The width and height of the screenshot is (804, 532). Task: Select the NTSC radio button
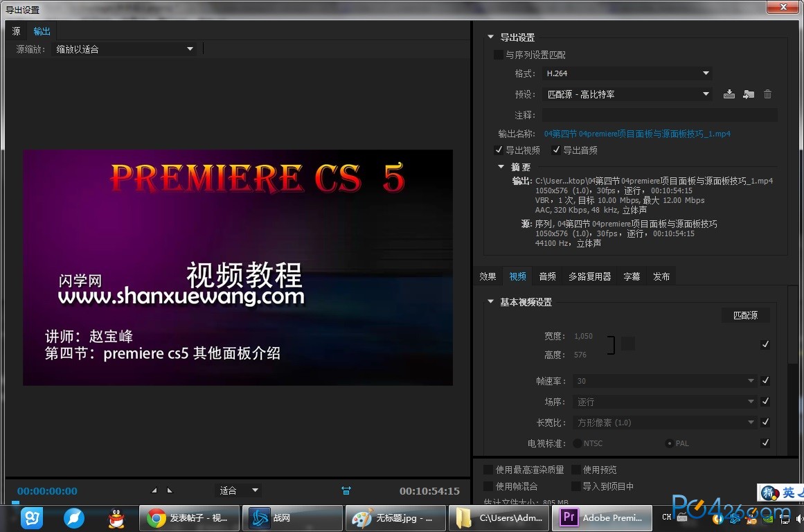578,443
